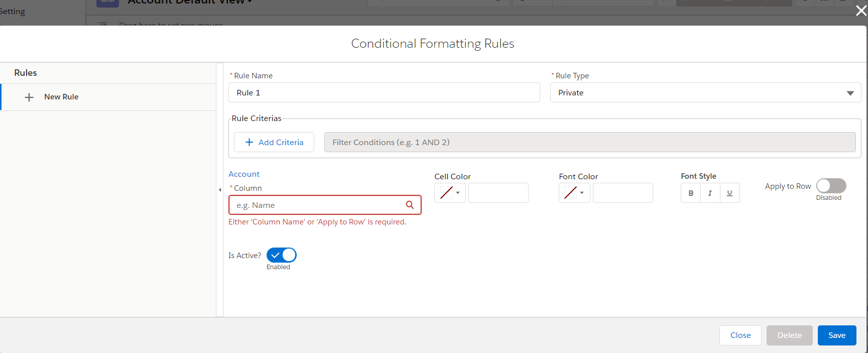Image resolution: width=868 pixels, height=353 pixels.
Task: Click the Save button
Action: pyautogui.click(x=836, y=335)
